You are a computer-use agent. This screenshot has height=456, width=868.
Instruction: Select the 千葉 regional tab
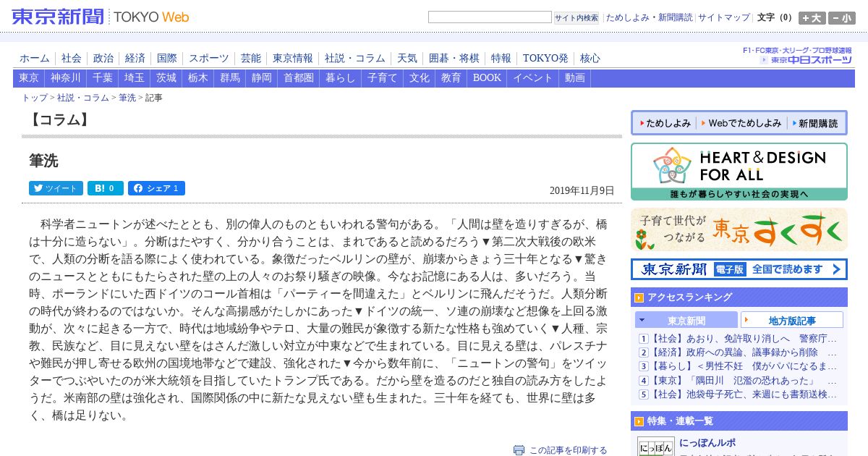coord(103,78)
